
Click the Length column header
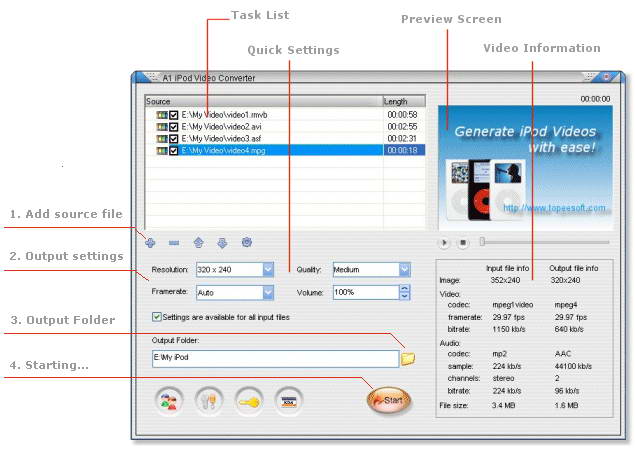(x=404, y=101)
